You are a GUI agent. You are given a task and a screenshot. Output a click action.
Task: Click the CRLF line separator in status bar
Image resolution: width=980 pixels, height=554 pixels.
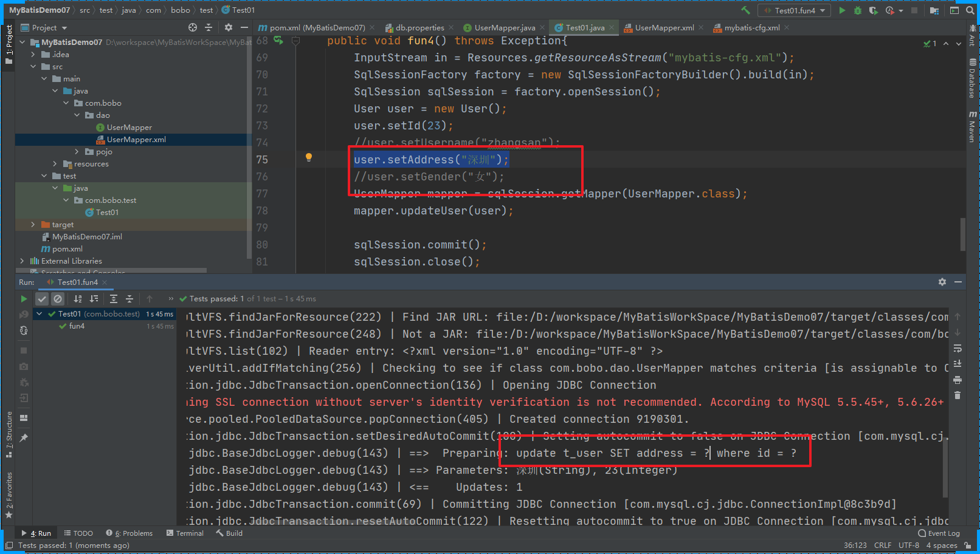point(883,545)
